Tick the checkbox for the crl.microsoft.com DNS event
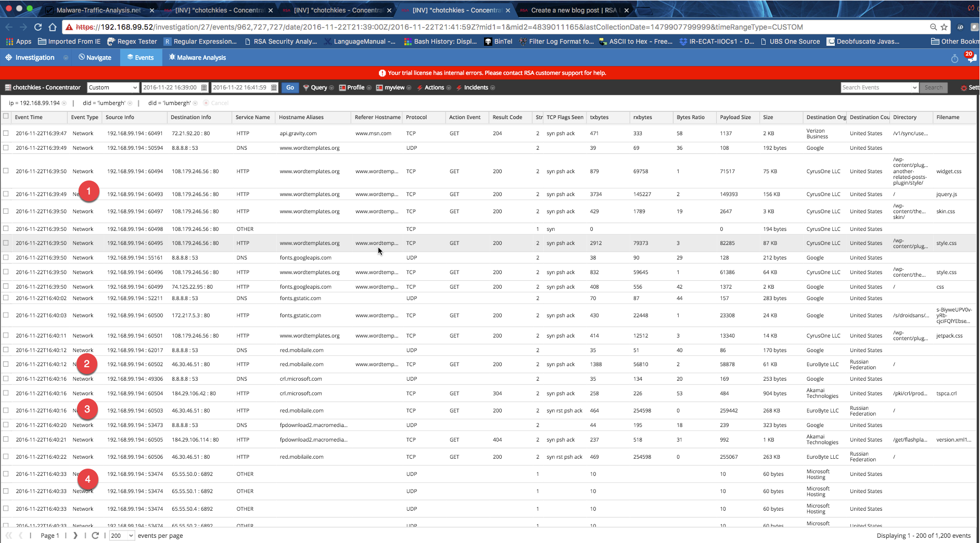Viewport: 980px width, 543px height. coord(6,379)
